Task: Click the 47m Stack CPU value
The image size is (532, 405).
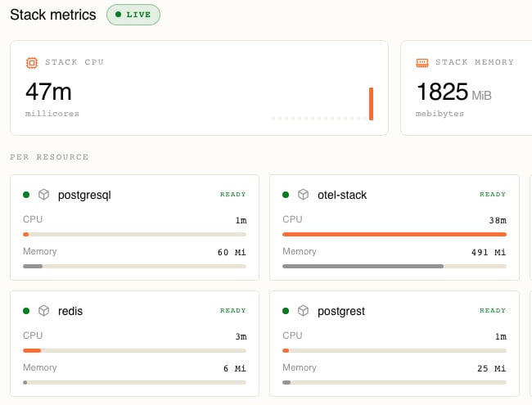Action: point(48,92)
